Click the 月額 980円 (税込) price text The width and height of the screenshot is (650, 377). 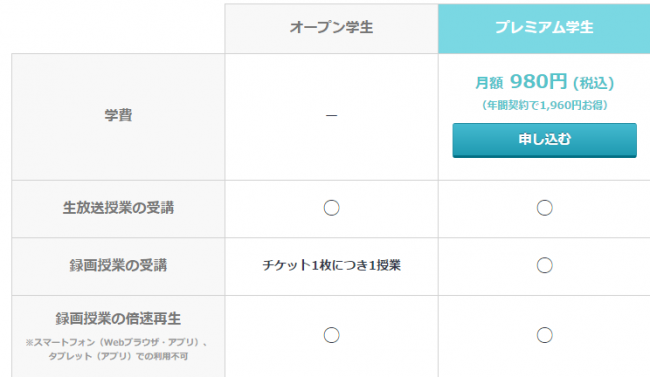tap(544, 82)
